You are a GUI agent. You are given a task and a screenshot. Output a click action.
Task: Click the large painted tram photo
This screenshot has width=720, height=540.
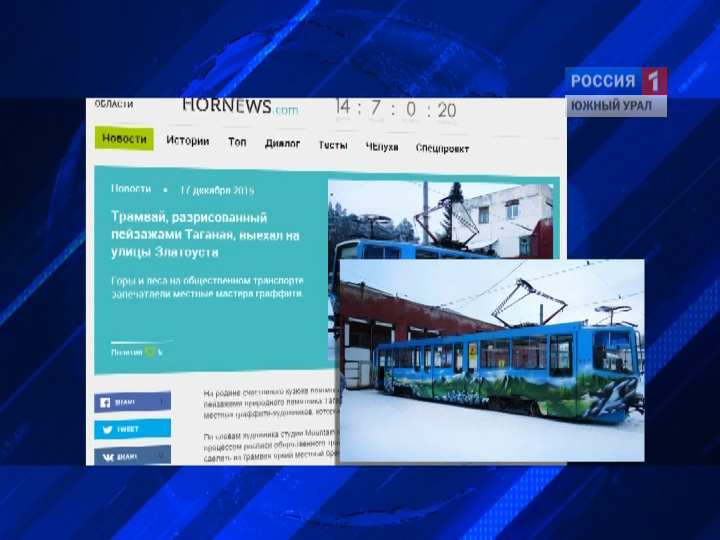[x=491, y=360]
